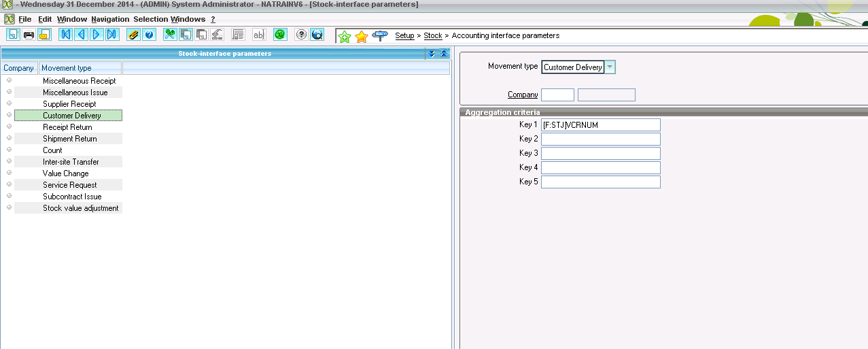This screenshot has width=868, height=349.
Task: Click the double-up arrow in list header
Action: pos(444,54)
